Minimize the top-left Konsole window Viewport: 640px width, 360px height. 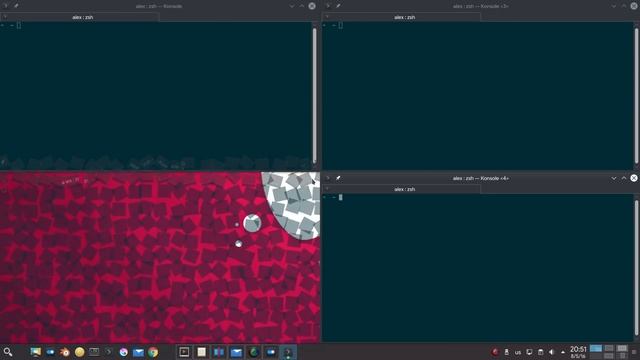[292, 6]
